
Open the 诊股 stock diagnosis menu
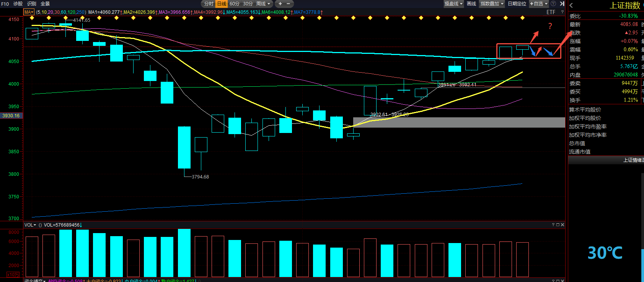coord(18,4)
